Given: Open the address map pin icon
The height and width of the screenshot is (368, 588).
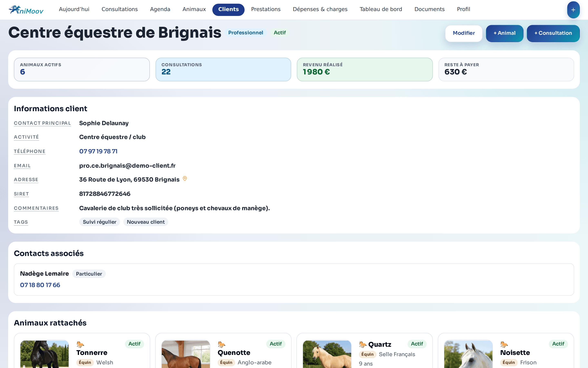Looking at the screenshot, I should coord(185,179).
